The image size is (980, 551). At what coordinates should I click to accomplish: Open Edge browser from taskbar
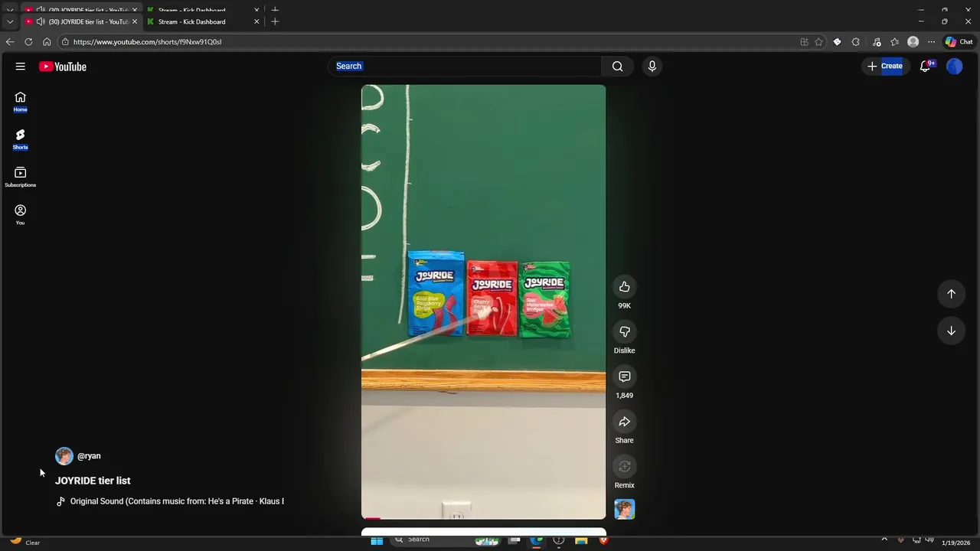537,540
